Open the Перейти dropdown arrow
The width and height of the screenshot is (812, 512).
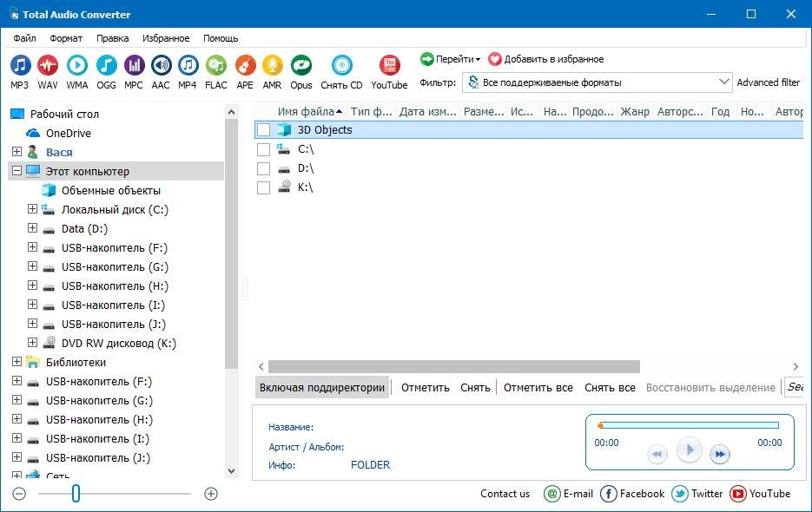pyautogui.click(x=478, y=60)
